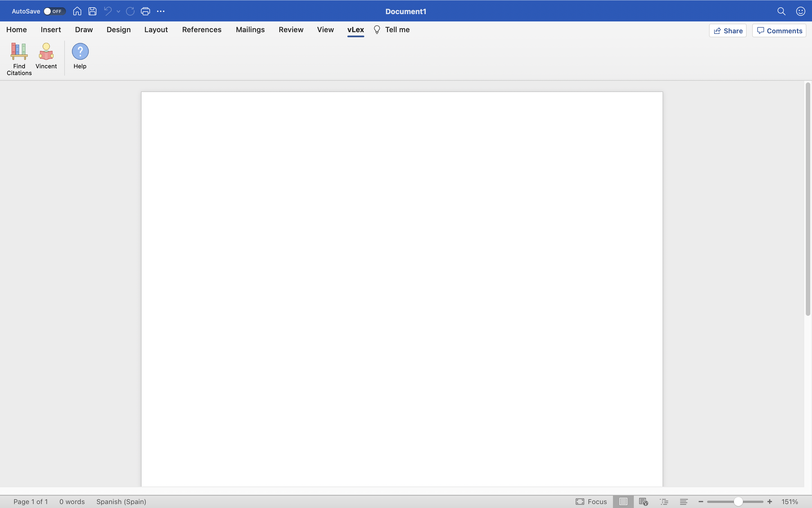Open the feedback smiley icon
The height and width of the screenshot is (508, 812).
point(801,11)
